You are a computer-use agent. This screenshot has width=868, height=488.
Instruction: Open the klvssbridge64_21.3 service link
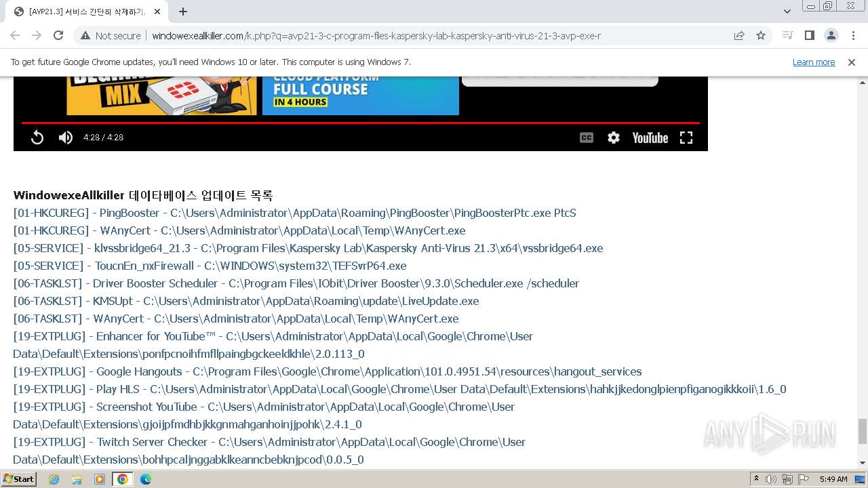click(308, 248)
